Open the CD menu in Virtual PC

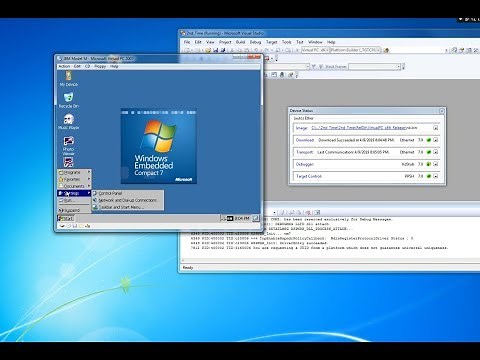pos(87,66)
